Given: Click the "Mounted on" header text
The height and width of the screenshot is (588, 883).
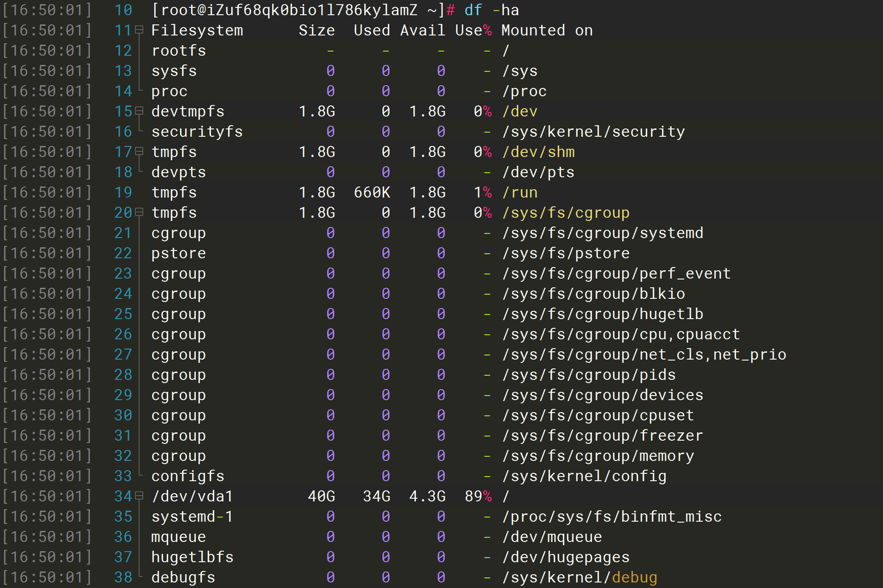Looking at the screenshot, I should (x=547, y=30).
